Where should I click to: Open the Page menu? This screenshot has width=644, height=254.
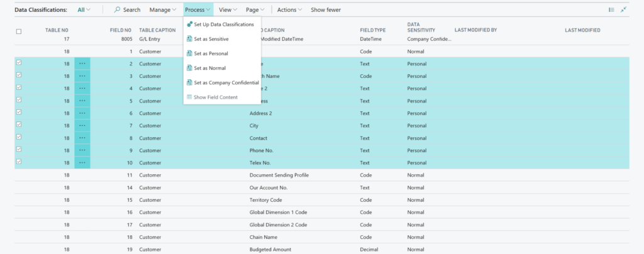[255, 10]
